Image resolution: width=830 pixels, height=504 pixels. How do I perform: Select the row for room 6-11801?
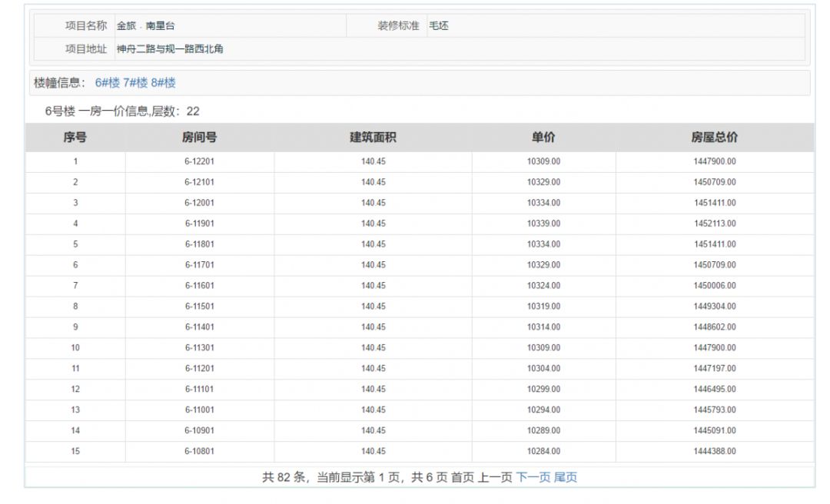tap(198, 244)
